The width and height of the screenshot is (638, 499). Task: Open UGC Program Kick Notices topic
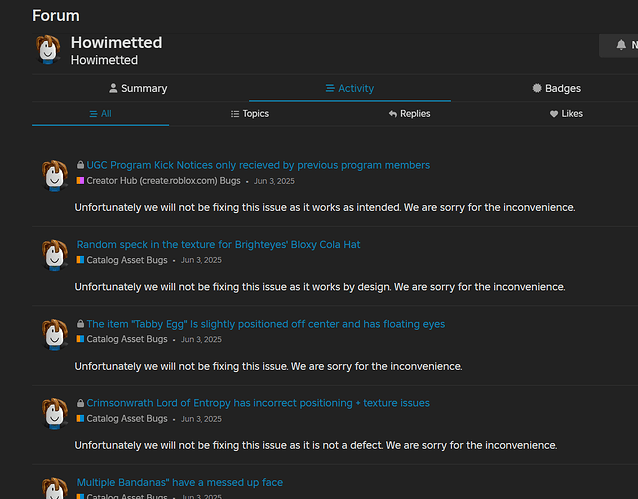(258, 165)
